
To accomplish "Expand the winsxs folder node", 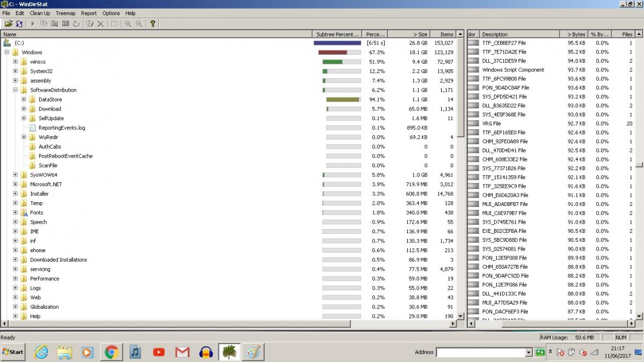I will point(16,62).
